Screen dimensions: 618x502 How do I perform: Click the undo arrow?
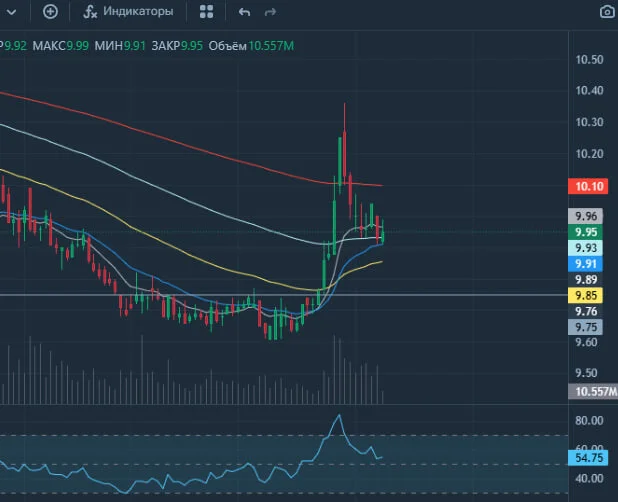pyautogui.click(x=244, y=12)
